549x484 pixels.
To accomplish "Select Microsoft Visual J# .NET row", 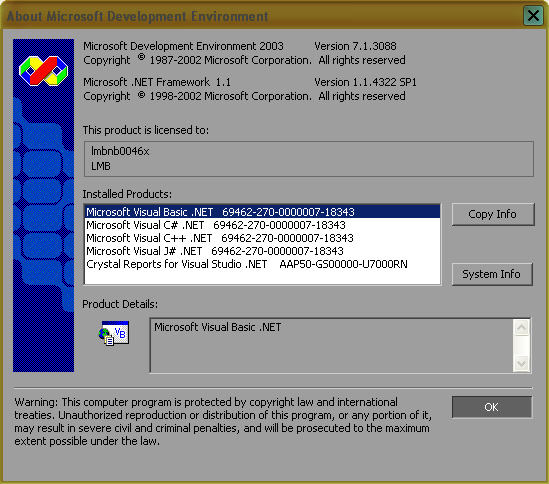I will (x=263, y=251).
